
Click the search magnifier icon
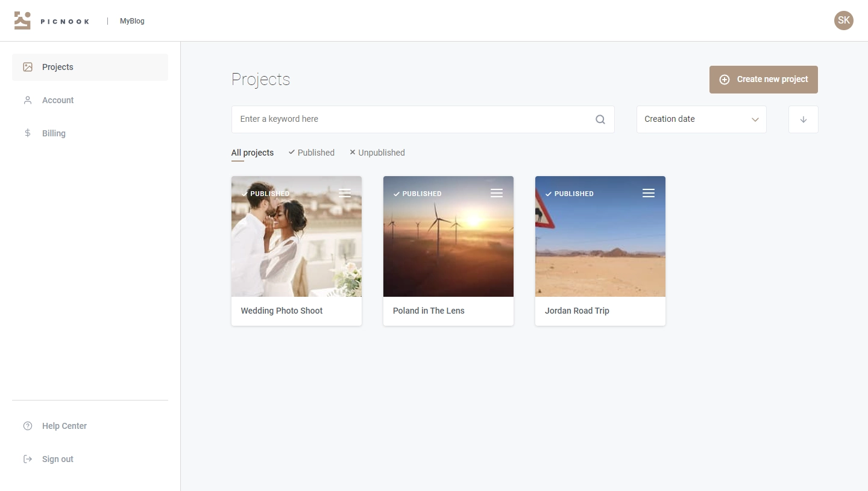(600, 119)
